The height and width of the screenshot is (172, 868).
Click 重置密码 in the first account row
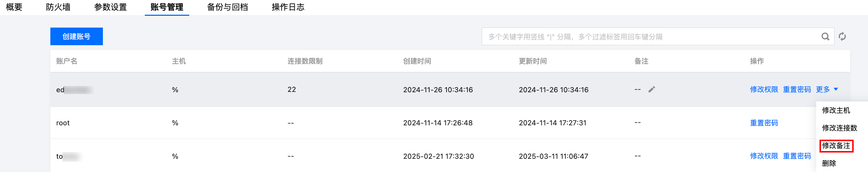[x=797, y=89]
